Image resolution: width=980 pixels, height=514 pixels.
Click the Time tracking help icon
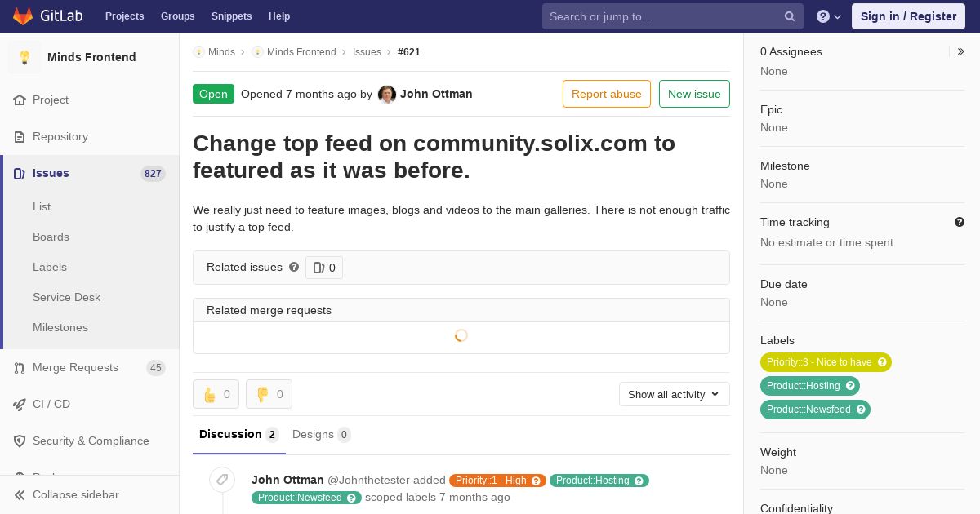(960, 222)
